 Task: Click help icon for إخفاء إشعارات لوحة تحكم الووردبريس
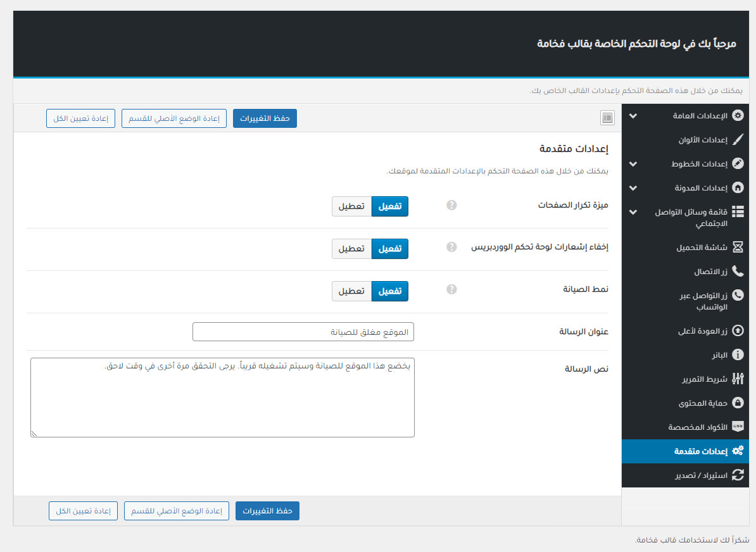click(451, 247)
